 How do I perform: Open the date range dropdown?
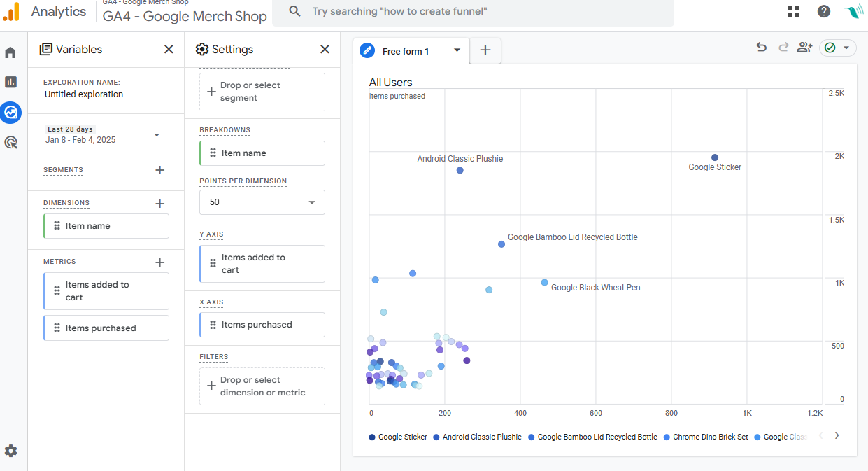[x=157, y=135]
